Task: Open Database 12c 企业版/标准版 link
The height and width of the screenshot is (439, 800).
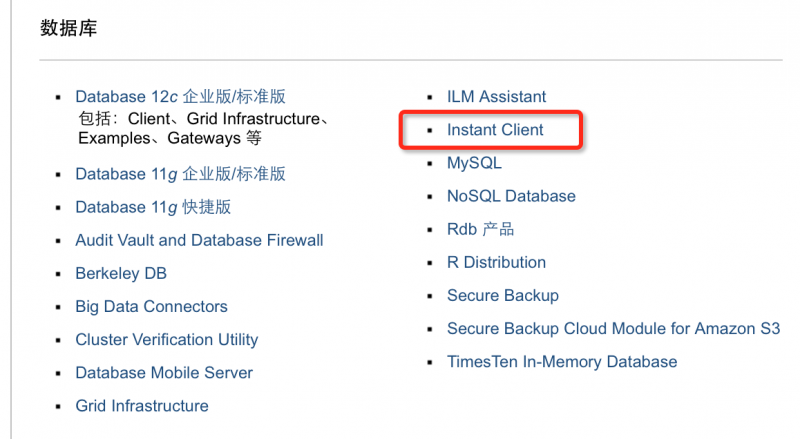Action: 180,97
